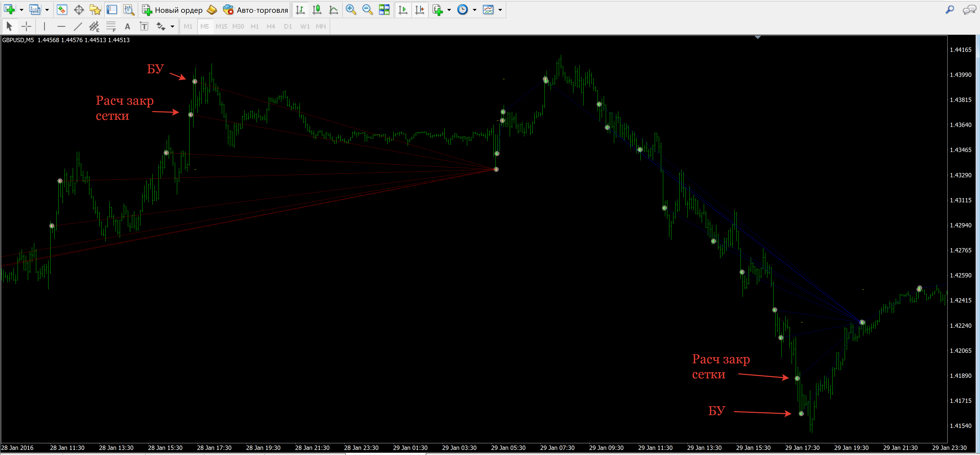980x455 pixels.
Task: Open the indicators list icon
Action: click(x=438, y=10)
